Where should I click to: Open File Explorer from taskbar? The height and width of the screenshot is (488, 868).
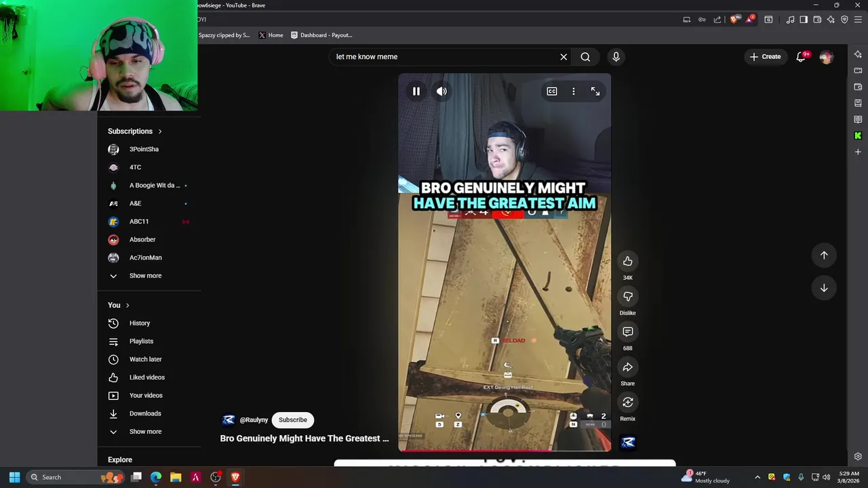pyautogui.click(x=176, y=477)
